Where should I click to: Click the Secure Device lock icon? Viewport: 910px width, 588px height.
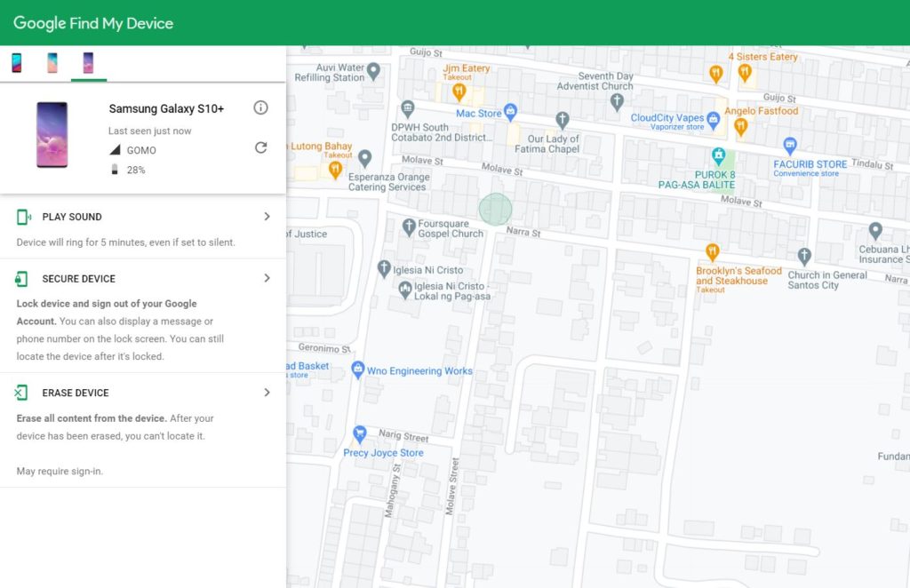tap(21, 279)
